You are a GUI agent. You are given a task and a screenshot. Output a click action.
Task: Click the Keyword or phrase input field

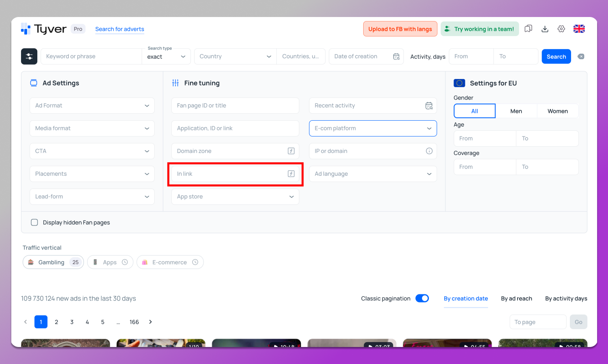pyautogui.click(x=91, y=57)
